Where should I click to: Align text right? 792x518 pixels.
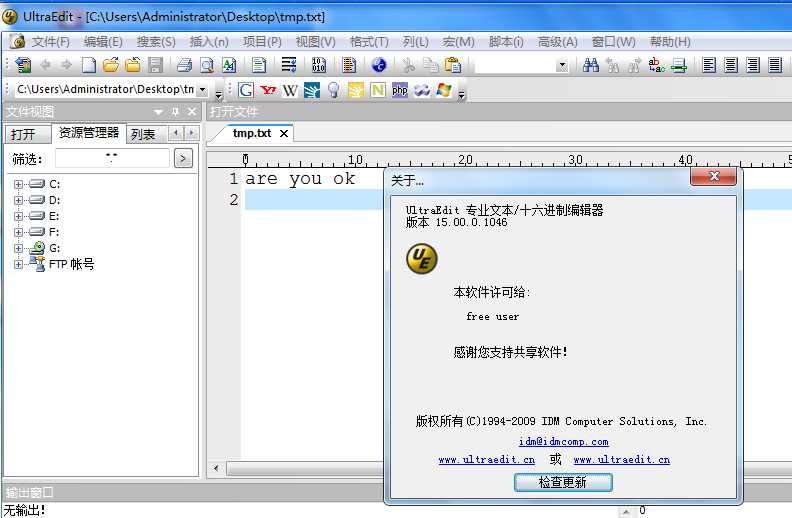pos(753,65)
